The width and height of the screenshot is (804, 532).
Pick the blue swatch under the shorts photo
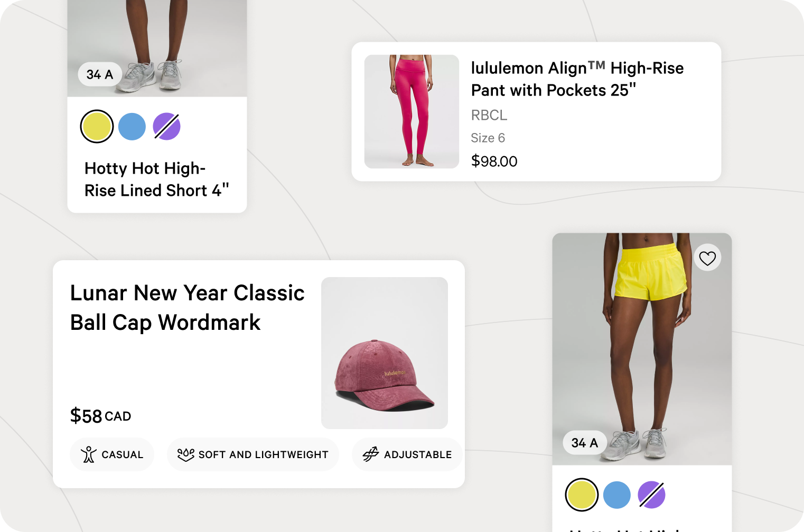coord(617,495)
